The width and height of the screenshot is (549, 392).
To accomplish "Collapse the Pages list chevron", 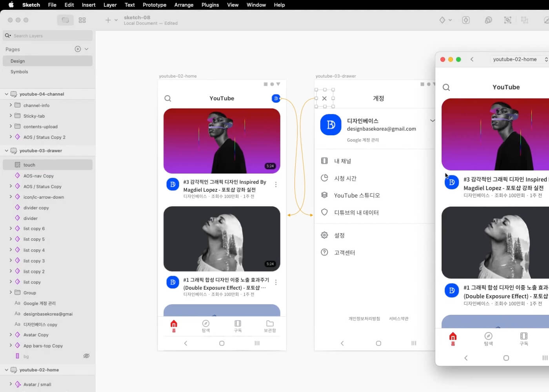I will [x=86, y=49].
